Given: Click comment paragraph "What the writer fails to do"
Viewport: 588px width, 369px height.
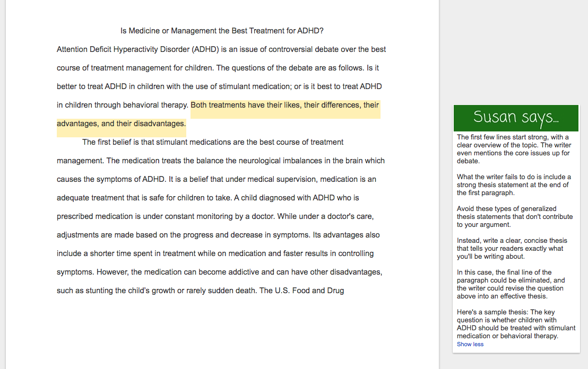Looking at the screenshot, I should pos(513,185).
